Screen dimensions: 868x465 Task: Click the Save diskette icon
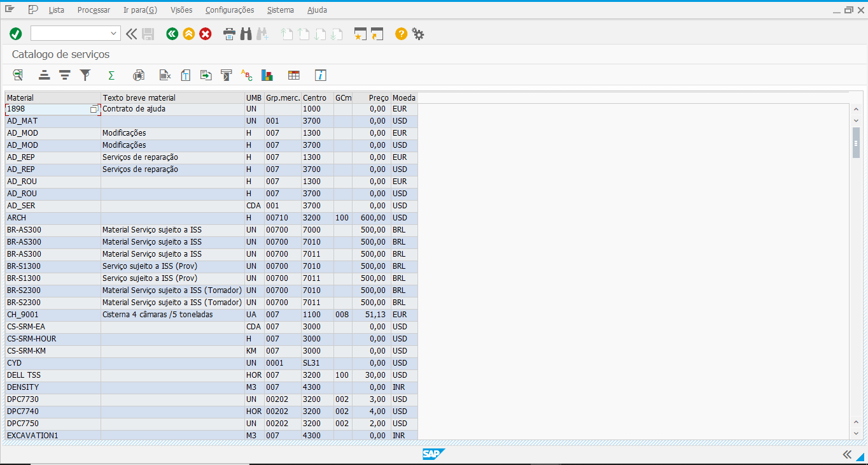tap(148, 34)
